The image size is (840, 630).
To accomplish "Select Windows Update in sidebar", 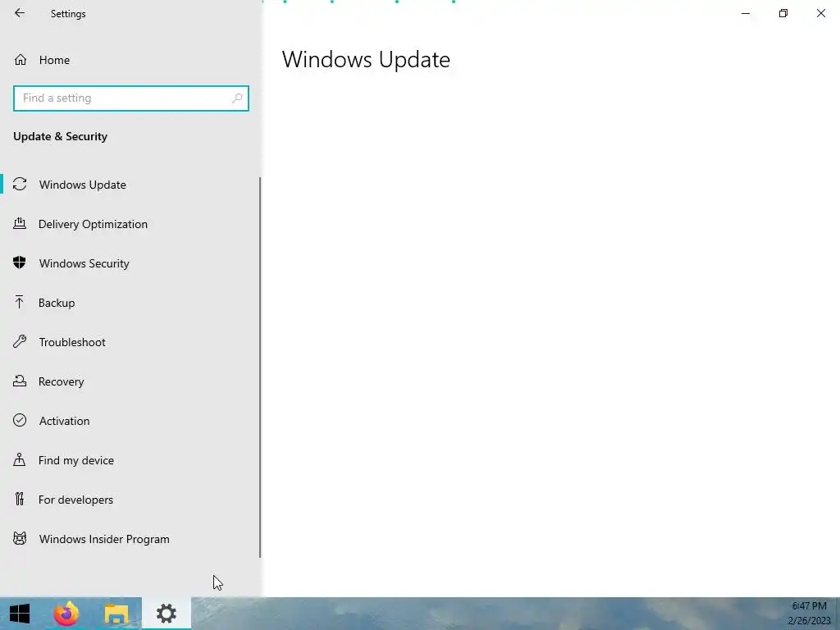I will 130,185.
